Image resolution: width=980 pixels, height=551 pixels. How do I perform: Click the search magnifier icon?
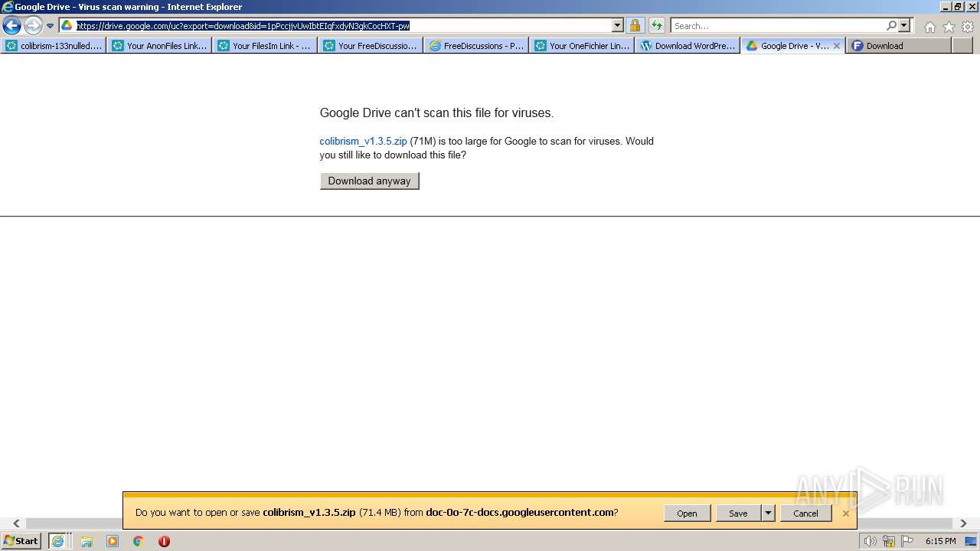pos(891,26)
